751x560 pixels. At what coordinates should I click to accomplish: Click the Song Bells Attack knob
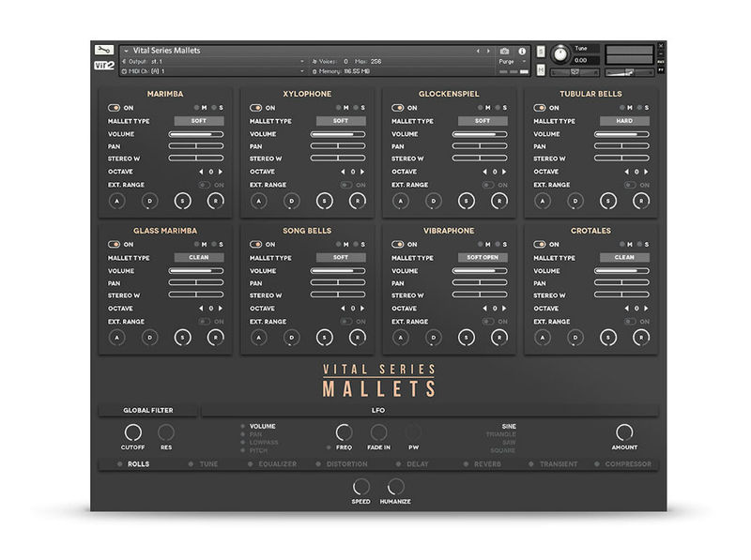pyautogui.click(x=259, y=338)
